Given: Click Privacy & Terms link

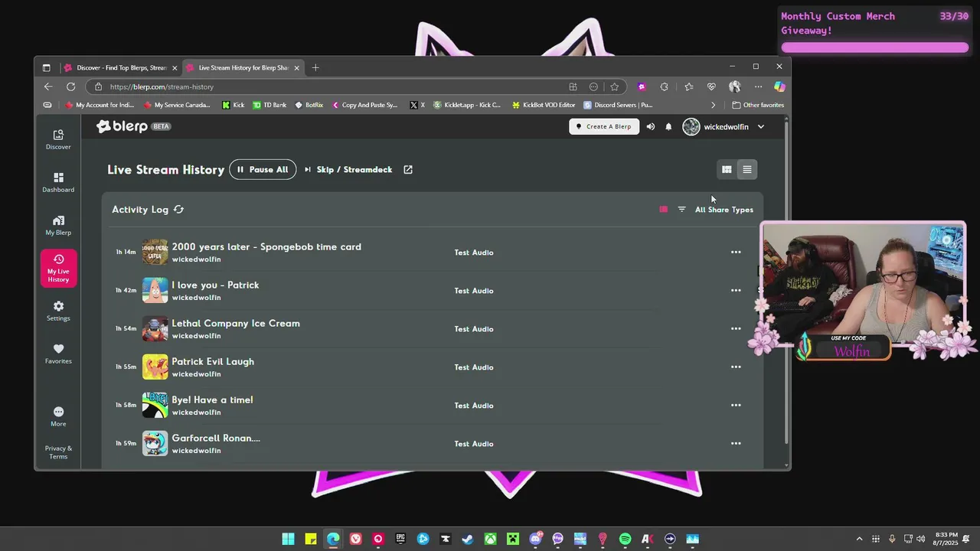Looking at the screenshot, I should pyautogui.click(x=58, y=452).
